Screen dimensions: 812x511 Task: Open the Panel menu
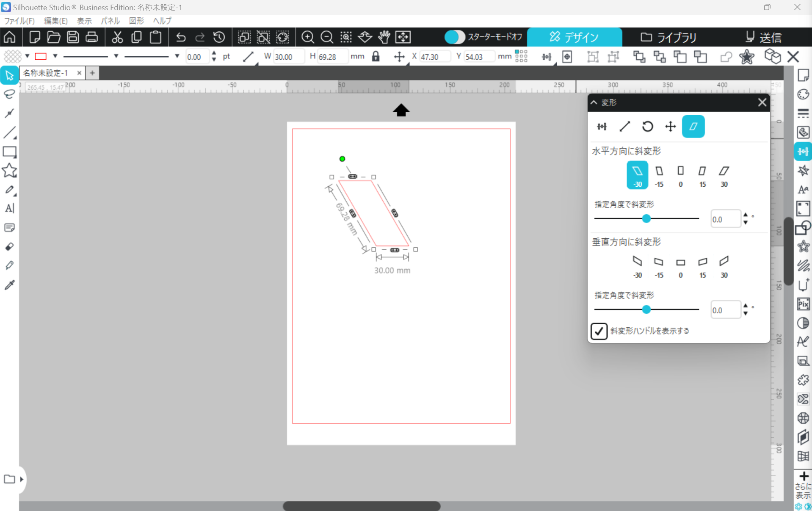[110, 20]
